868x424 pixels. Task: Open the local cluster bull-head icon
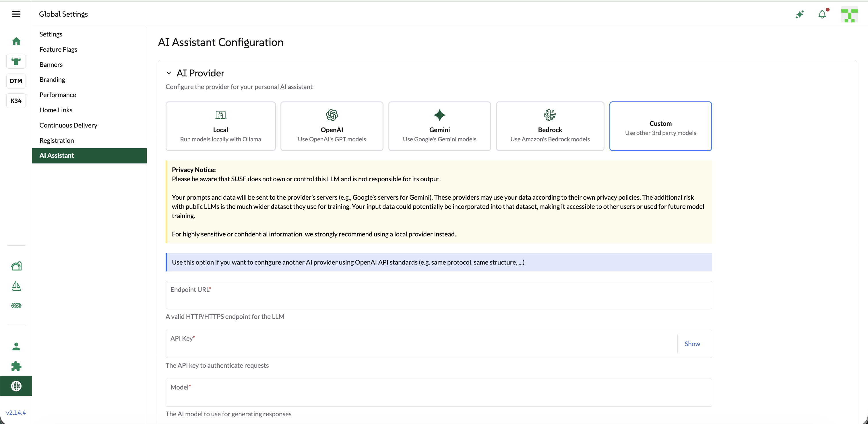(16, 61)
